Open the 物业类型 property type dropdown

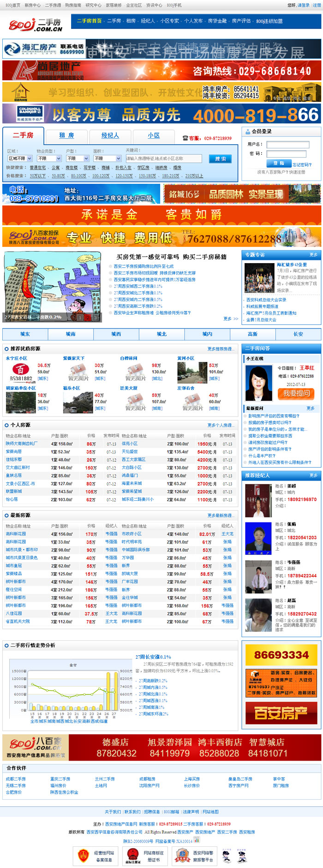(48, 158)
